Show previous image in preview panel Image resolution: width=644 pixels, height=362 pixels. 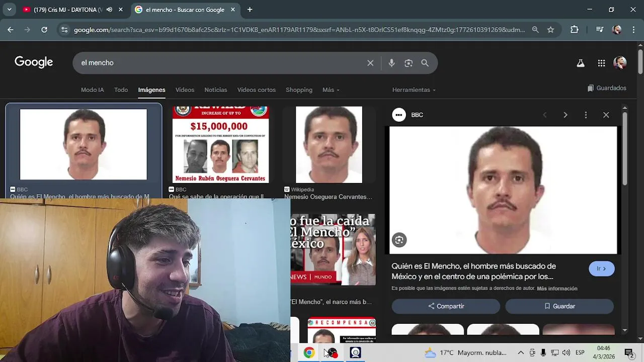tap(544, 115)
